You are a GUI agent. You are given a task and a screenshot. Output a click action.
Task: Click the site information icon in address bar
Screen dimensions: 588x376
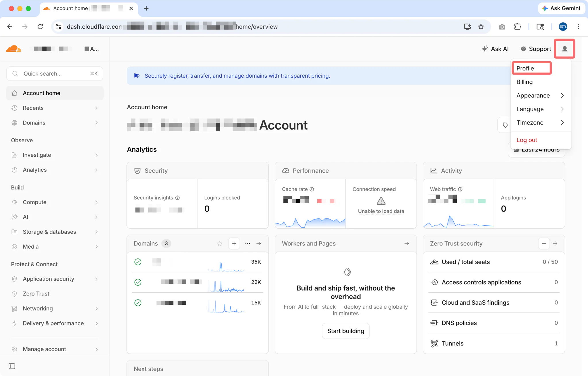(58, 27)
